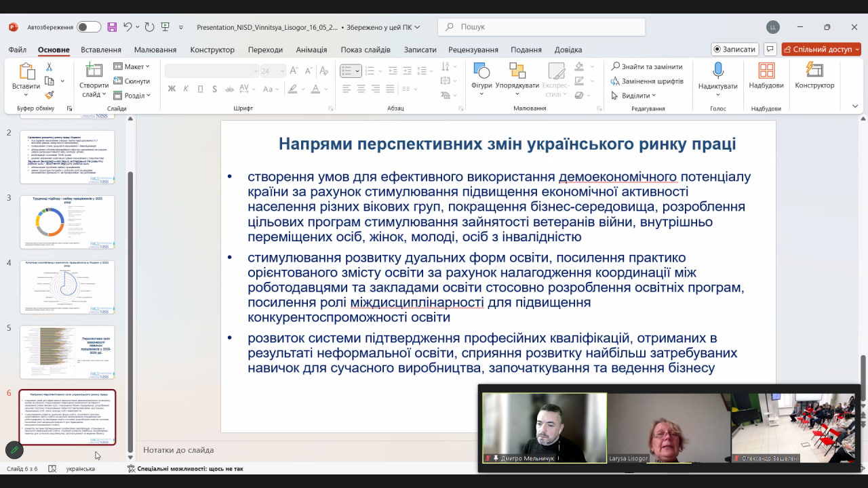Click Нотатки до слайда notes area

(178, 449)
